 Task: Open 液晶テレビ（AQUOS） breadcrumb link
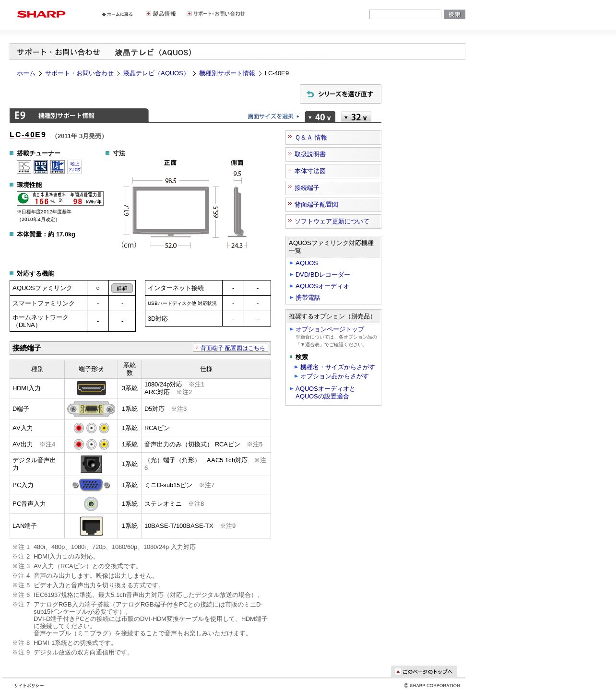(x=156, y=73)
